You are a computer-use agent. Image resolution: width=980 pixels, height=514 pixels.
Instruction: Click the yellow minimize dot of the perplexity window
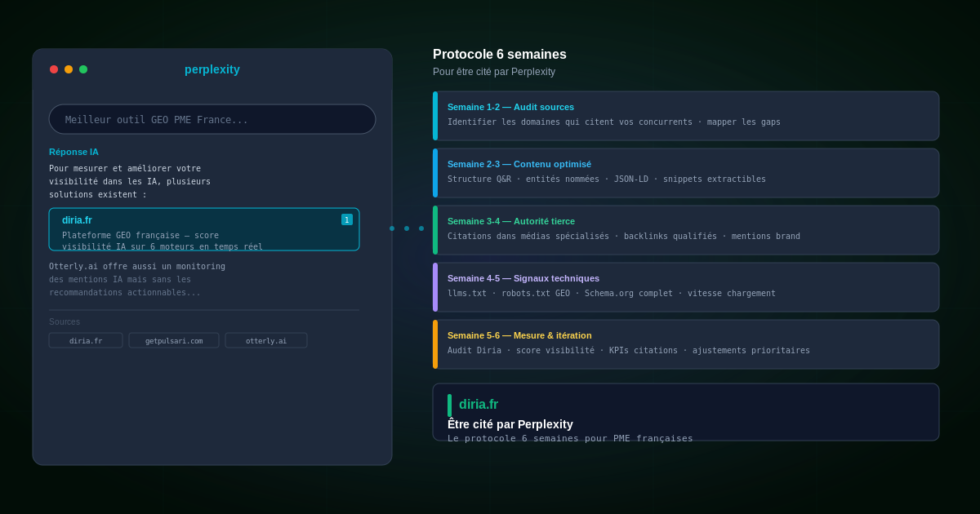[69, 69]
